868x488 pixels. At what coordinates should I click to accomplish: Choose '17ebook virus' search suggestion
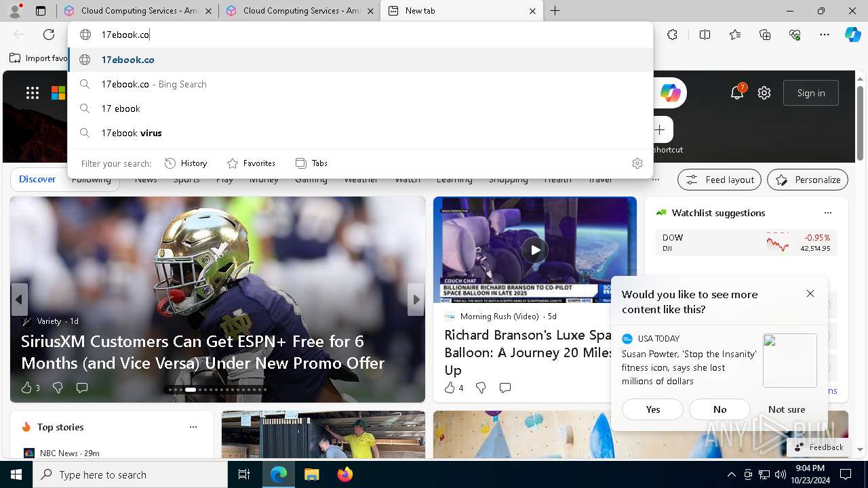coord(360,133)
